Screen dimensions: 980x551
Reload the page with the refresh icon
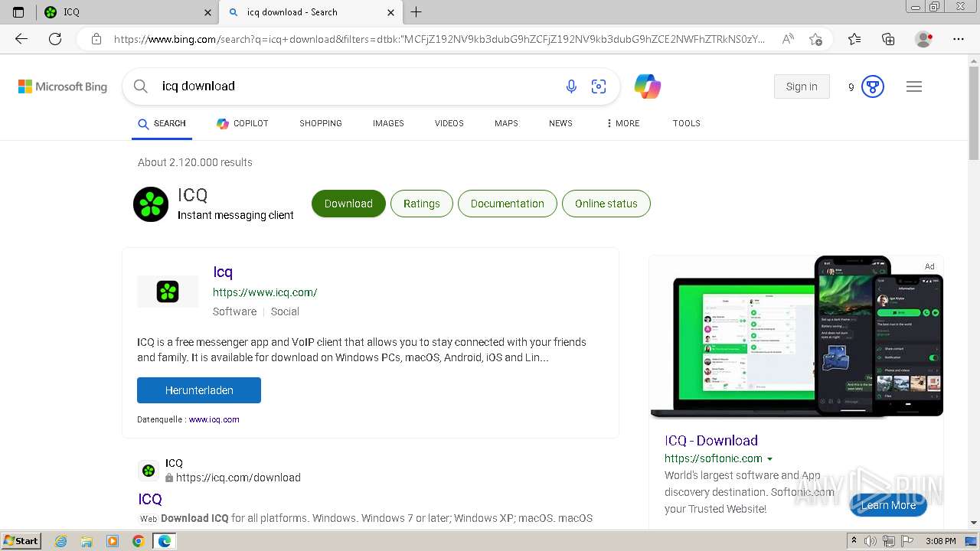click(x=55, y=39)
